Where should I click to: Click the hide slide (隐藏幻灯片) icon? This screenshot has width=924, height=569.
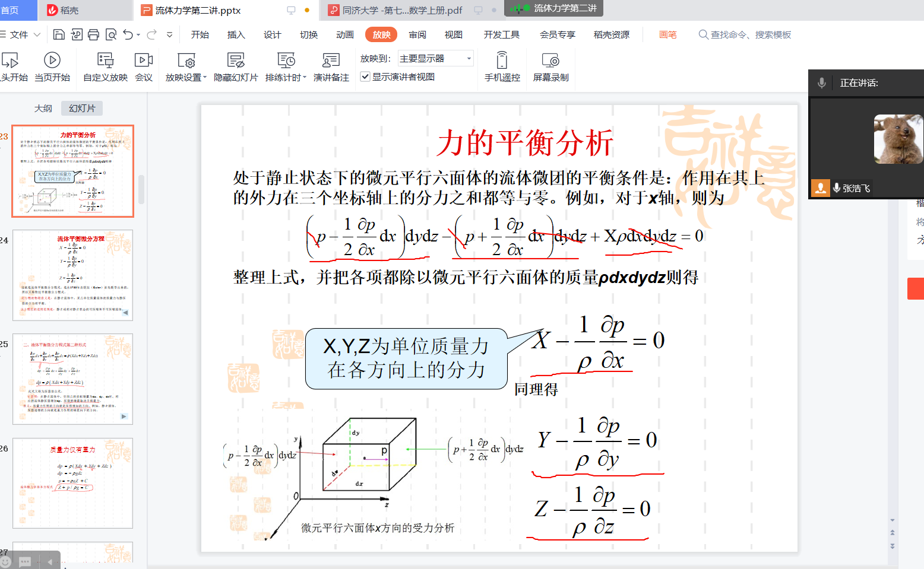tap(236, 66)
